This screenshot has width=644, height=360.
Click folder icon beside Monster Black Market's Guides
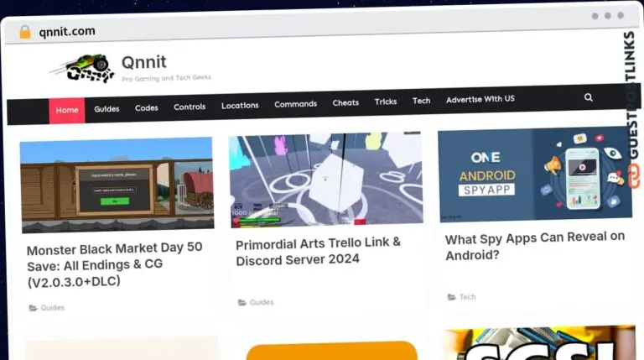[x=33, y=308]
